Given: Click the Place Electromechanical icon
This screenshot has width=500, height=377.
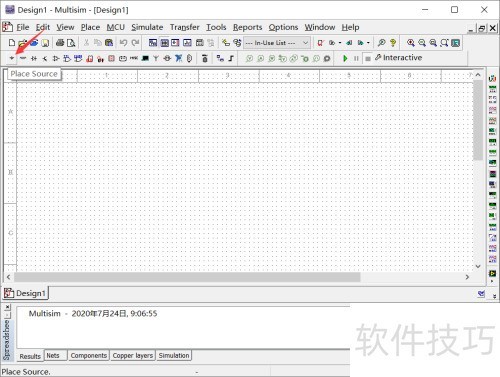Looking at the screenshot, I should 167,58.
